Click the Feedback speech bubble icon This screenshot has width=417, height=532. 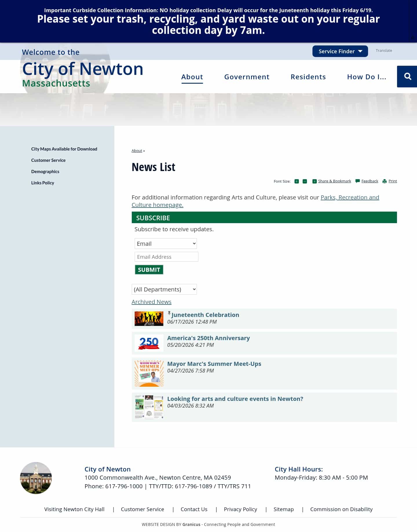(x=358, y=181)
